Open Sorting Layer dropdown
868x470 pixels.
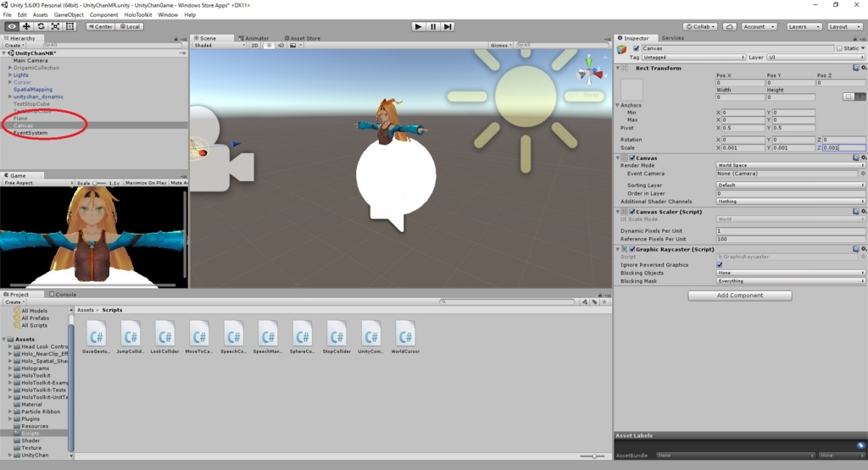pyautogui.click(x=791, y=185)
